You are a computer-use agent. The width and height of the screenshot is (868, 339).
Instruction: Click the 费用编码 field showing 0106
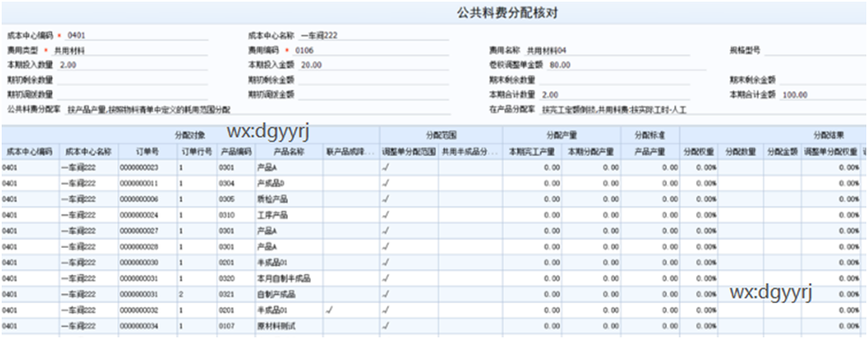point(372,50)
